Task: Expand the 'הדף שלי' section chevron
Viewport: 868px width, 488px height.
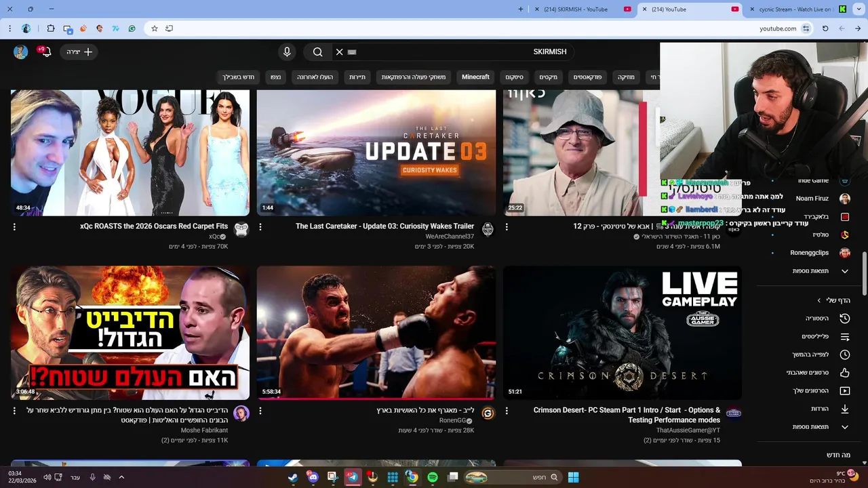Action: tap(819, 300)
